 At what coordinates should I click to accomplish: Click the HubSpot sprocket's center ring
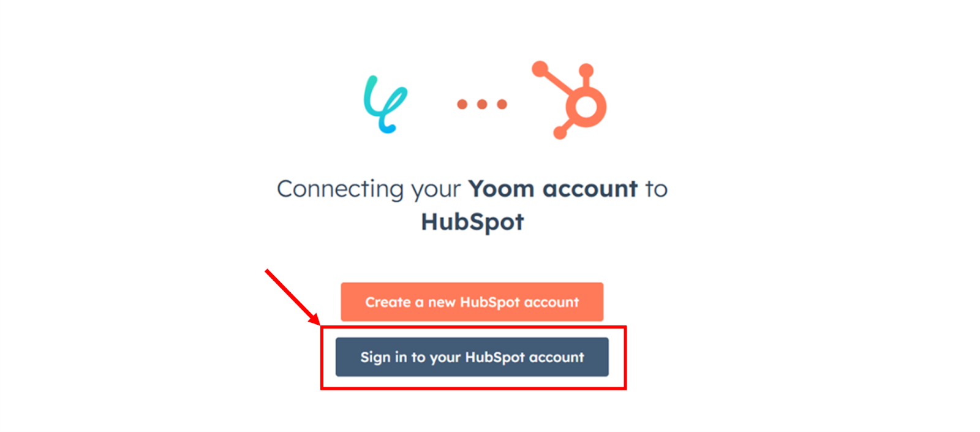click(586, 107)
